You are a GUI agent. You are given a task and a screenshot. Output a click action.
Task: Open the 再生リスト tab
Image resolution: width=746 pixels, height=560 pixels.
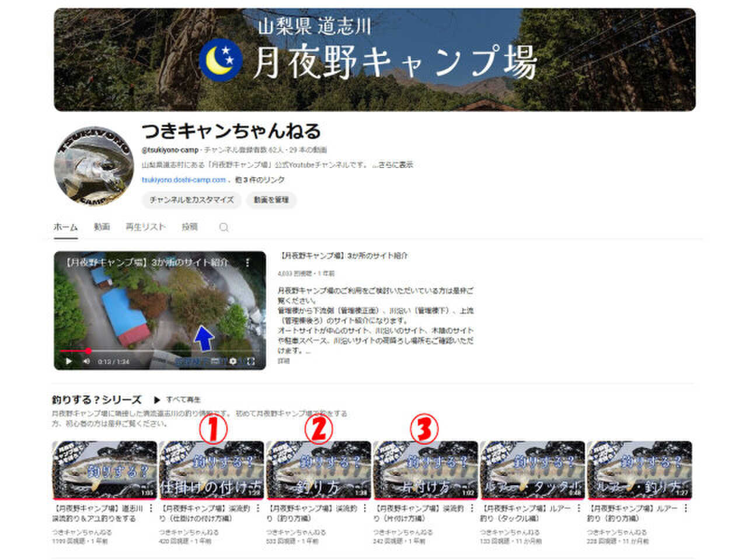pyautogui.click(x=145, y=227)
